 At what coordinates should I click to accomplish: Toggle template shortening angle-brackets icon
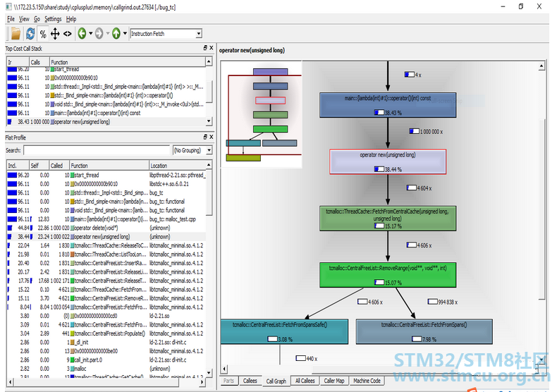point(68,34)
